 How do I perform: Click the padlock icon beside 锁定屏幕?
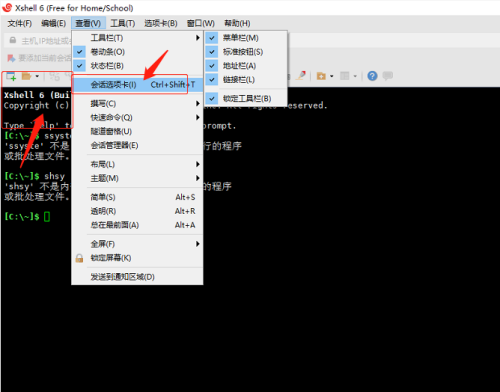pyautogui.click(x=79, y=258)
